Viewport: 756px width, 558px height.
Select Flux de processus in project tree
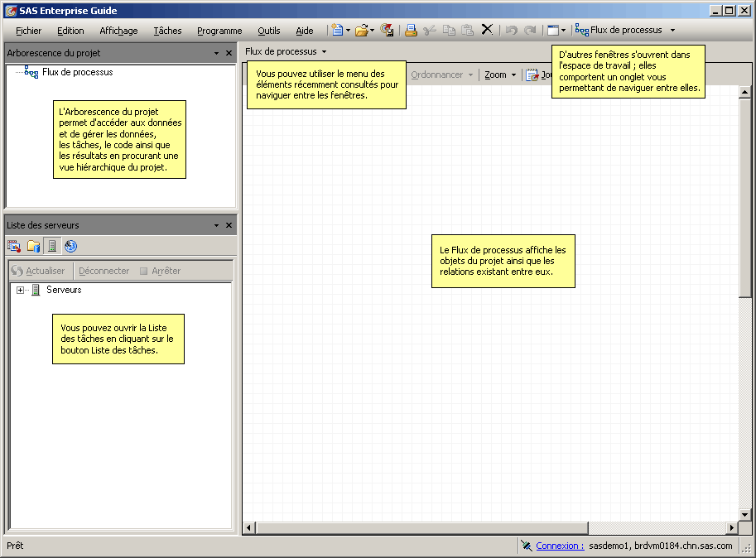[77, 72]
